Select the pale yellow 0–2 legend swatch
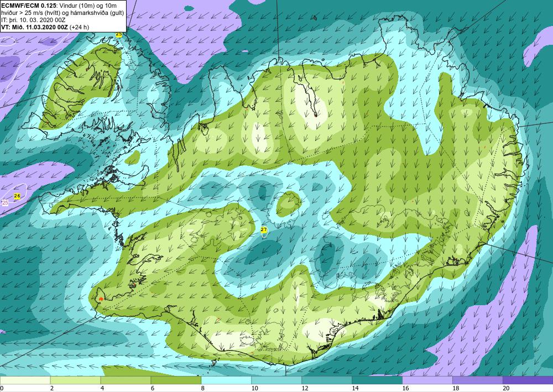This screenshot has width=553, height=392. click(x=25, y=380)
